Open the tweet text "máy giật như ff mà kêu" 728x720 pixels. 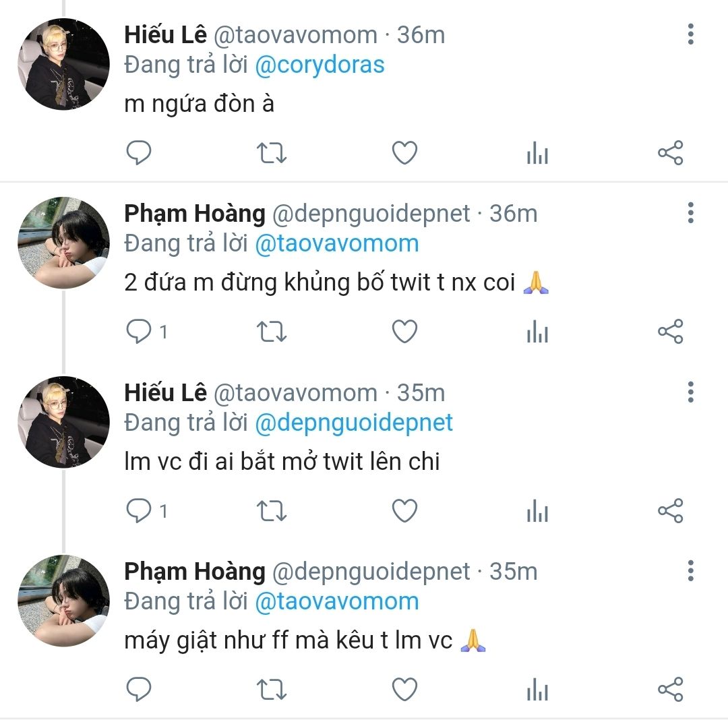coord(289,640)
